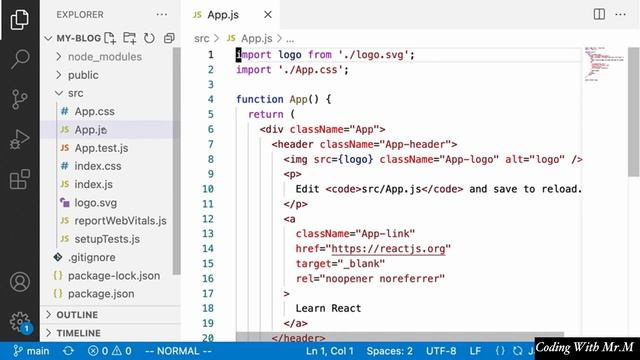Click the https://reactjs.org link in code

pos(388,249)
